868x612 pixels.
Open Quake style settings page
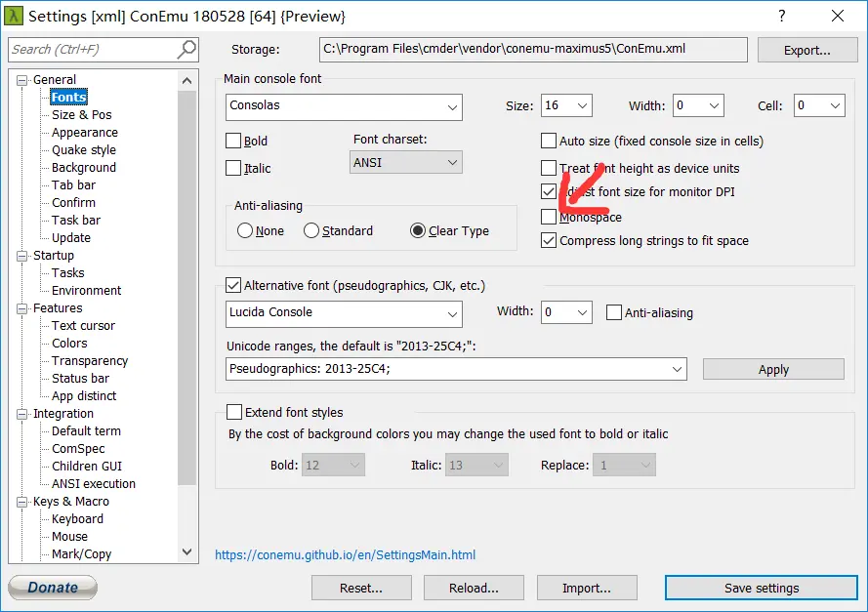click(84, 150)
